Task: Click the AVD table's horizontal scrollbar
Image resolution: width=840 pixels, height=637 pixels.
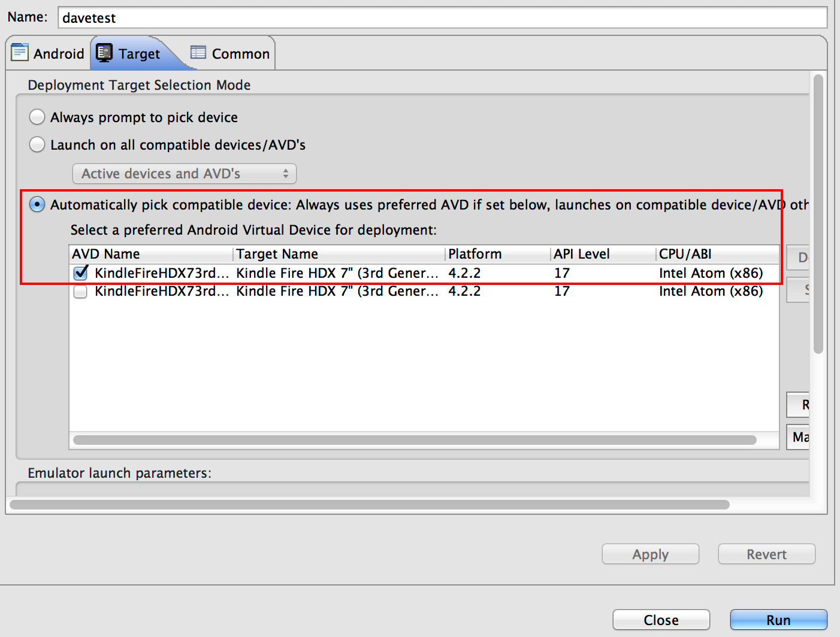Action: pyautogui.click(x=415, y=440)
